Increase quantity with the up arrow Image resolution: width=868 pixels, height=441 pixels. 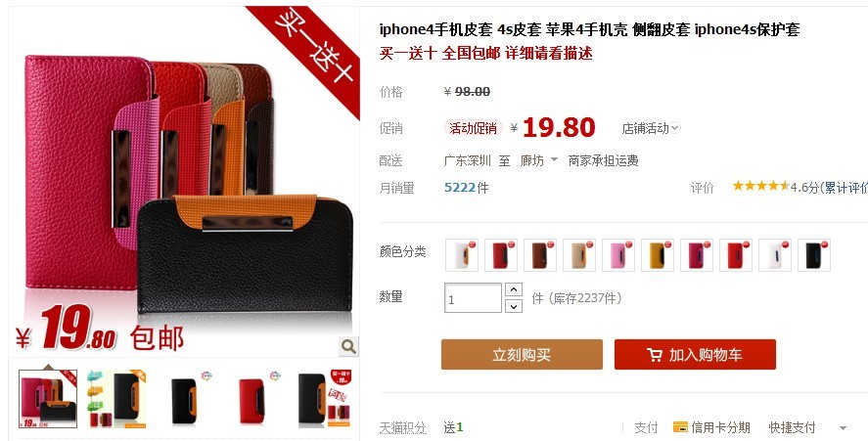(x=514, y=289)
